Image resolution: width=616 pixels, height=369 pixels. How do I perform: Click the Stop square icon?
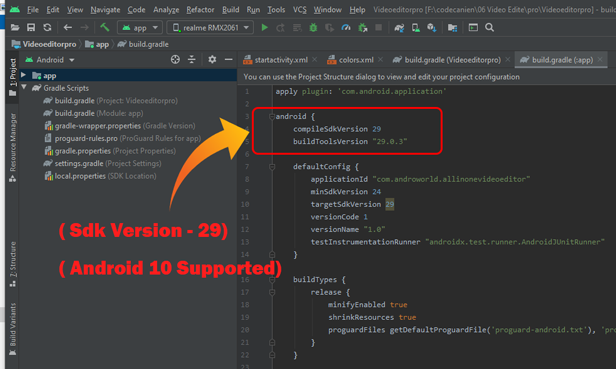point(378,28)
